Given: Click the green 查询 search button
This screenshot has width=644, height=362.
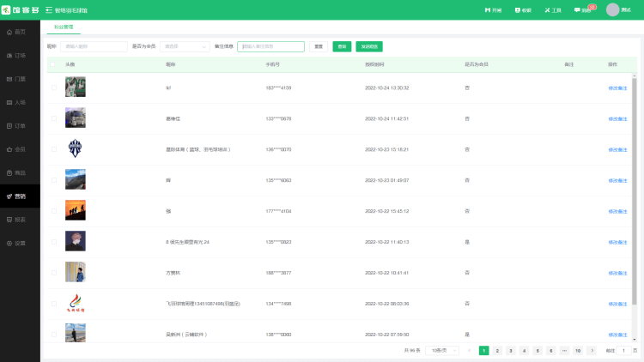Looking at the screenshot, I should pos(343,46).
